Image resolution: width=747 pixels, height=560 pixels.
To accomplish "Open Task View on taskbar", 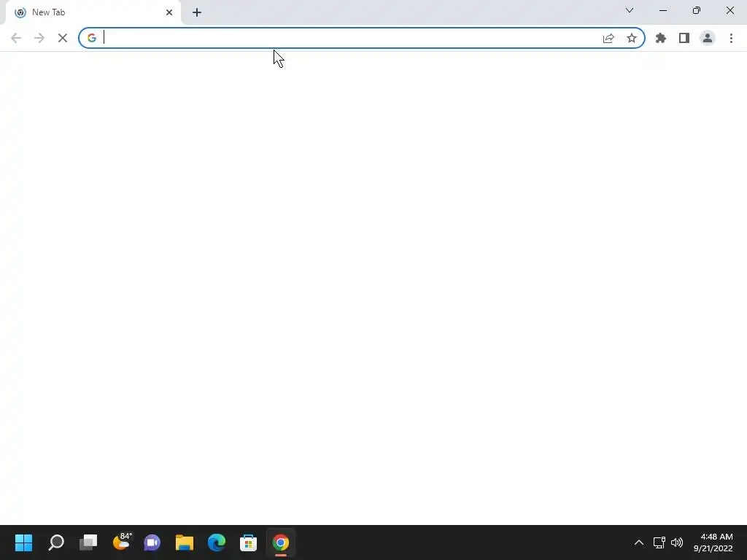I will tap(88, 542).
